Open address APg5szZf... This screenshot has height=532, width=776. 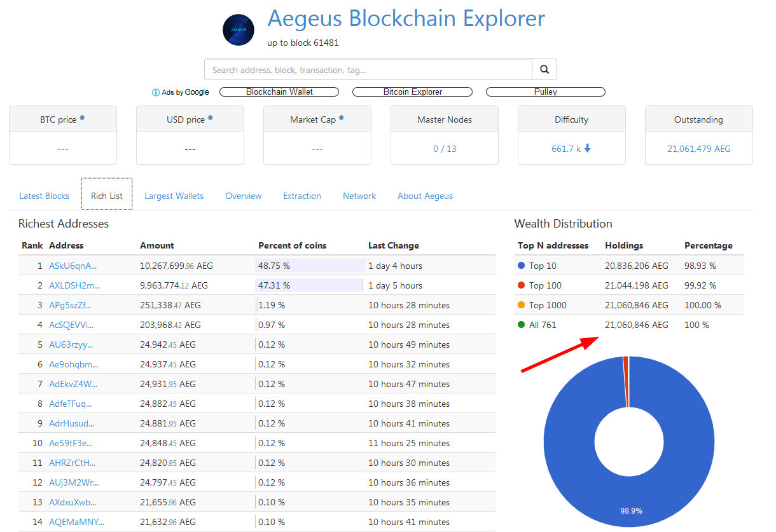pos(70,305)
